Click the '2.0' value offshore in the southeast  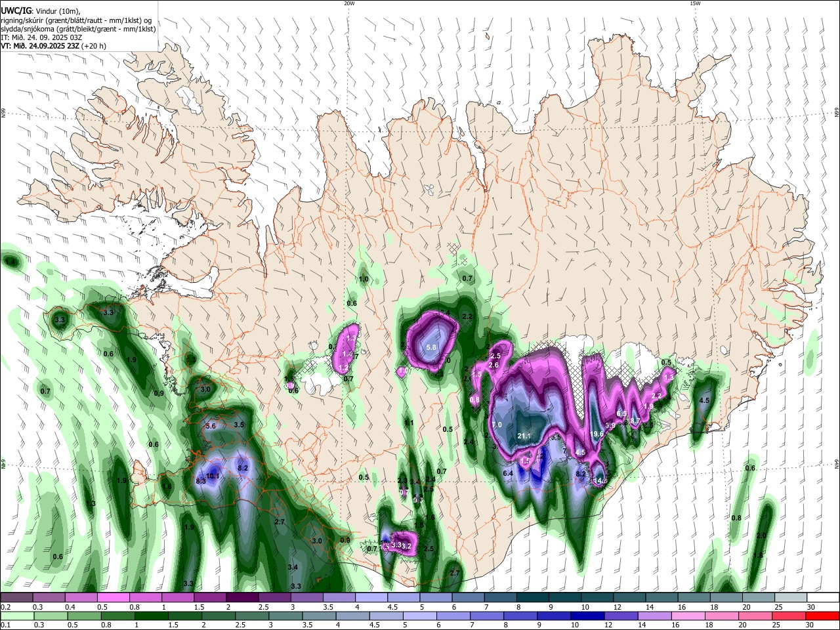[761, 536]
